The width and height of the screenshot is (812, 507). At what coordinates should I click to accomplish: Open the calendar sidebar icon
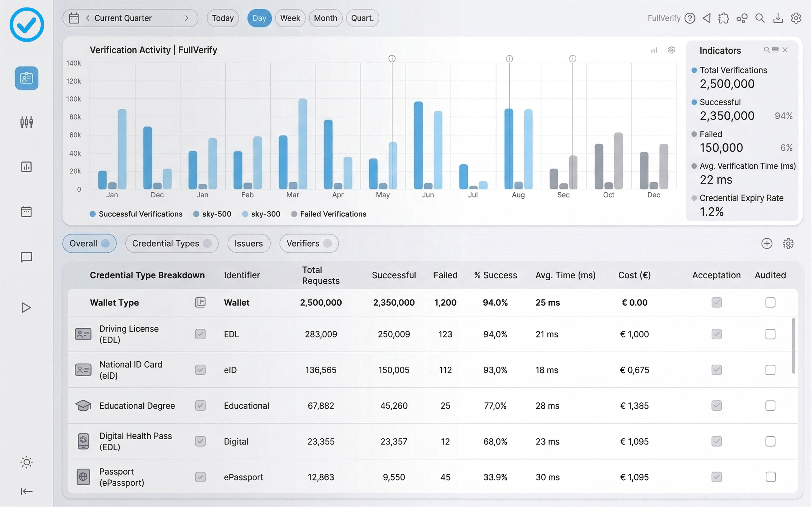[x=26, y=211]
